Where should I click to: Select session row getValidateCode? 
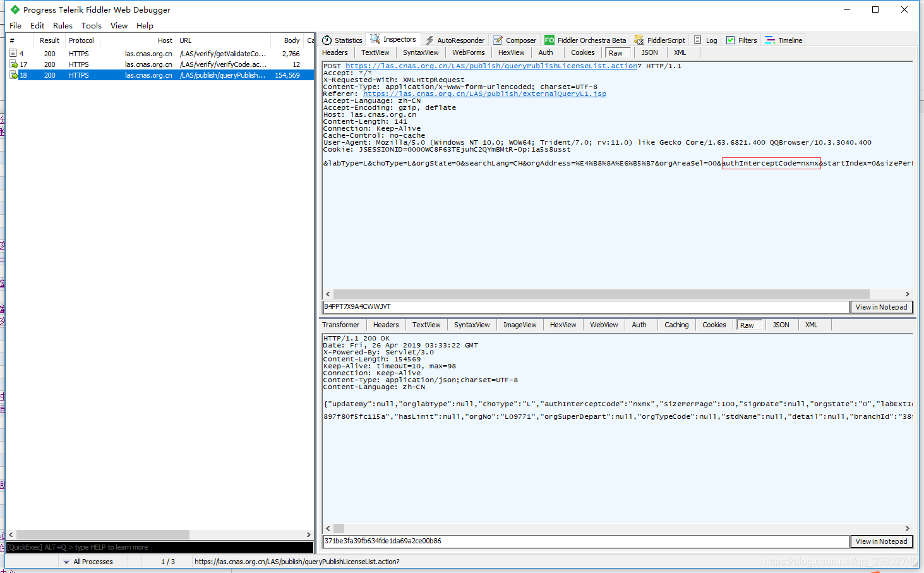160,54
